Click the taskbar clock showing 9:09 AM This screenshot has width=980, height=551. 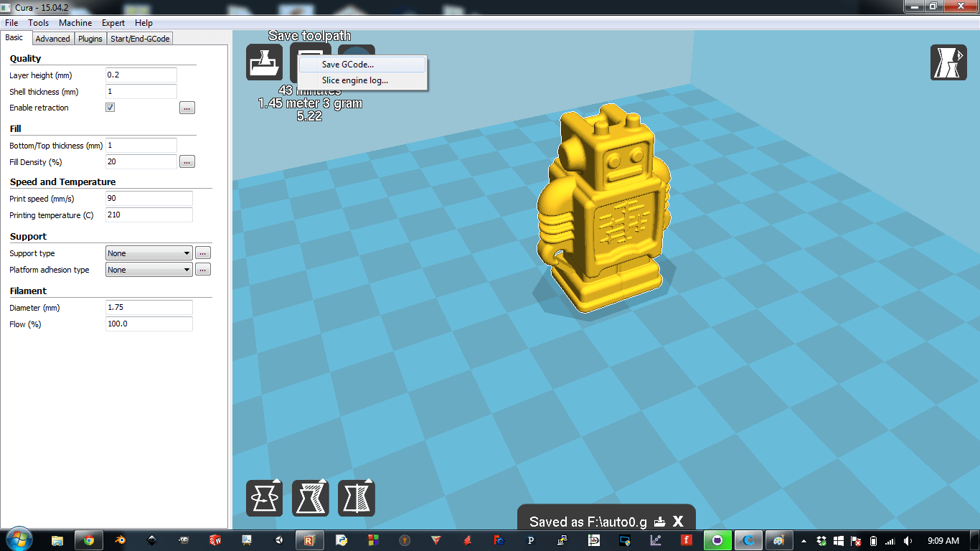coord(943,540)
